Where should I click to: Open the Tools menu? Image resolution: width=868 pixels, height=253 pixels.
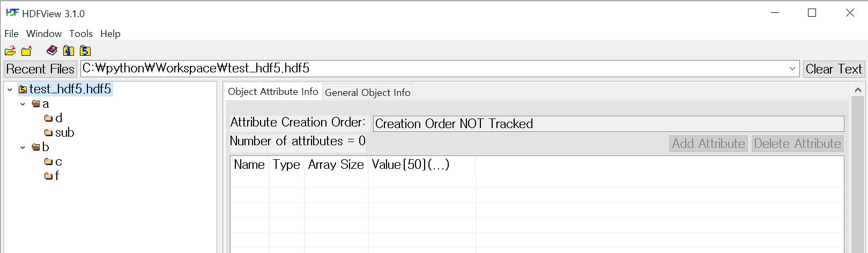[x=80, y=34]
